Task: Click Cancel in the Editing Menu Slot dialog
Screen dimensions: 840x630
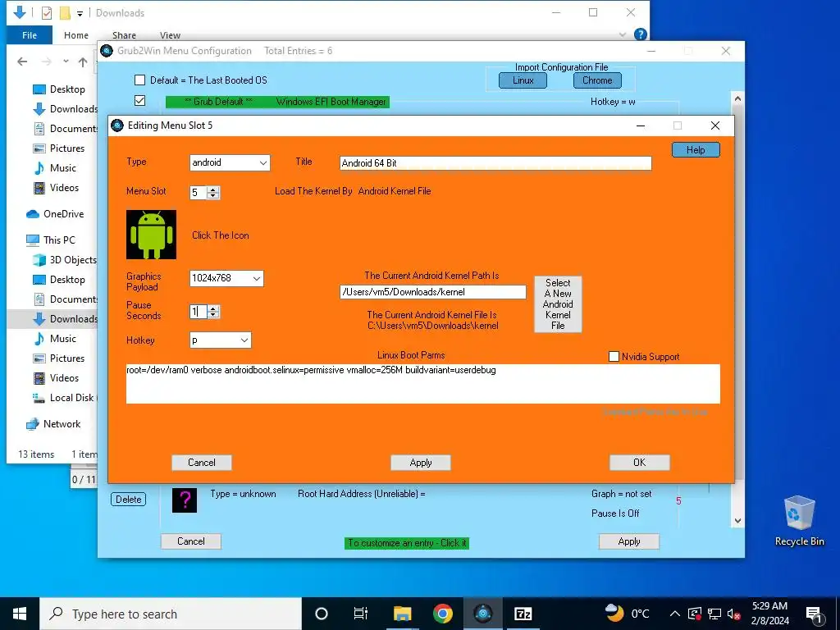Action: point(202,463)
